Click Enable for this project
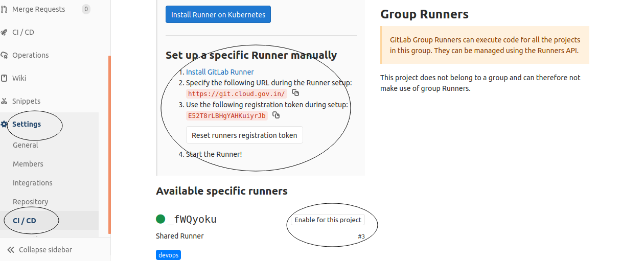The width and height of the screenshot is (644, 261). pos(328,220)
